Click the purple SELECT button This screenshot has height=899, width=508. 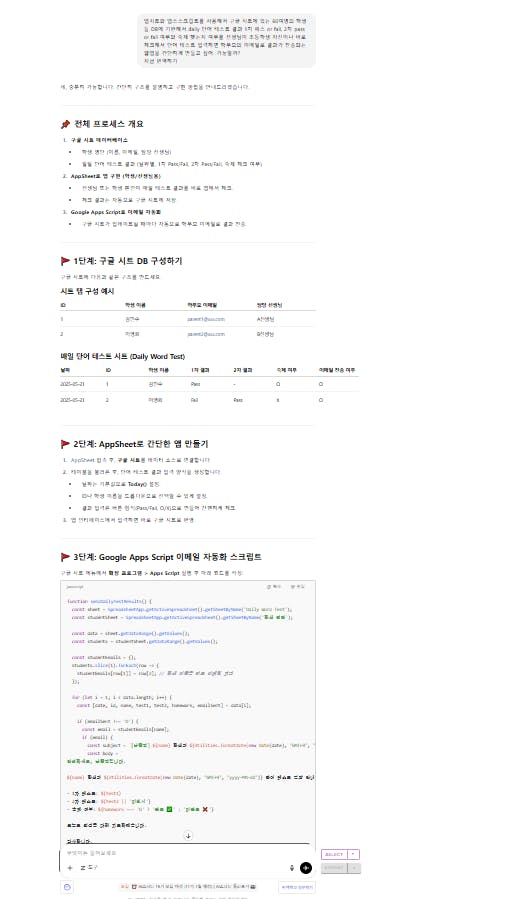pos(334,854)
